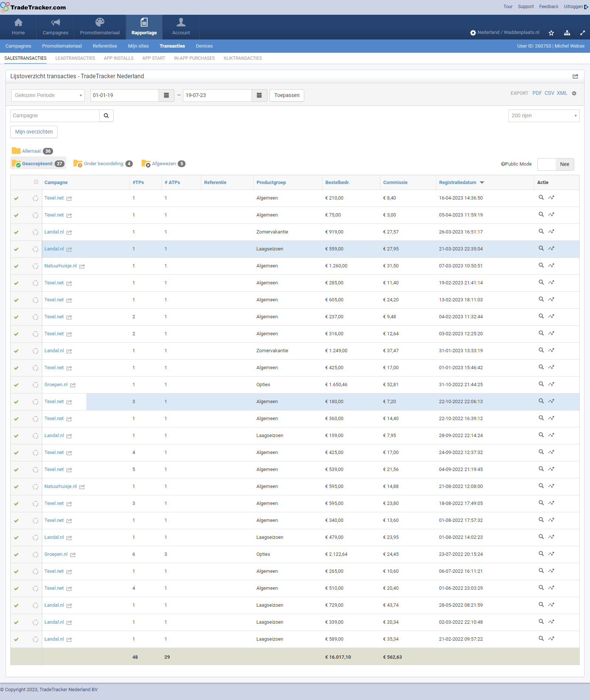Toggle Public Mode switch
Screen dimensions: 590x700
[x=555, y=164]
